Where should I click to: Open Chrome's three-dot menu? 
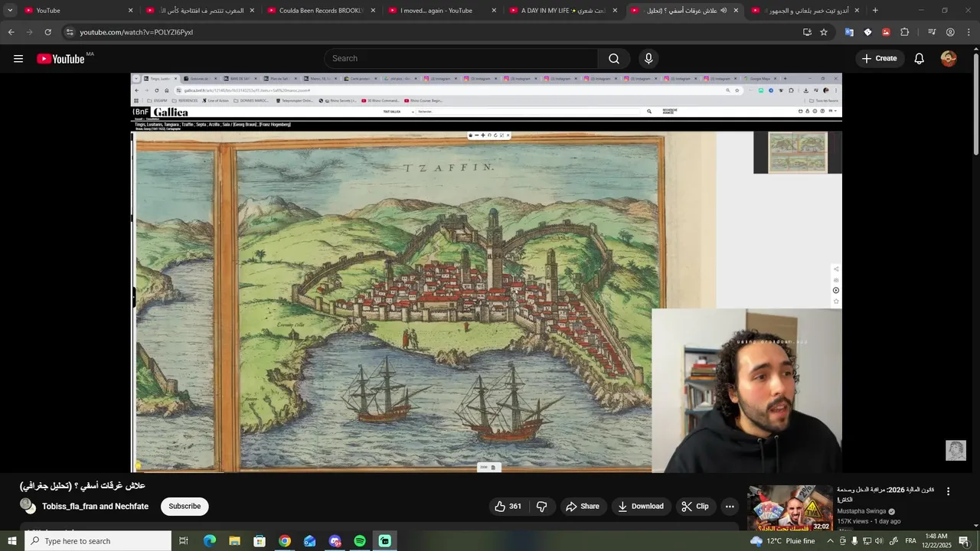969,32
